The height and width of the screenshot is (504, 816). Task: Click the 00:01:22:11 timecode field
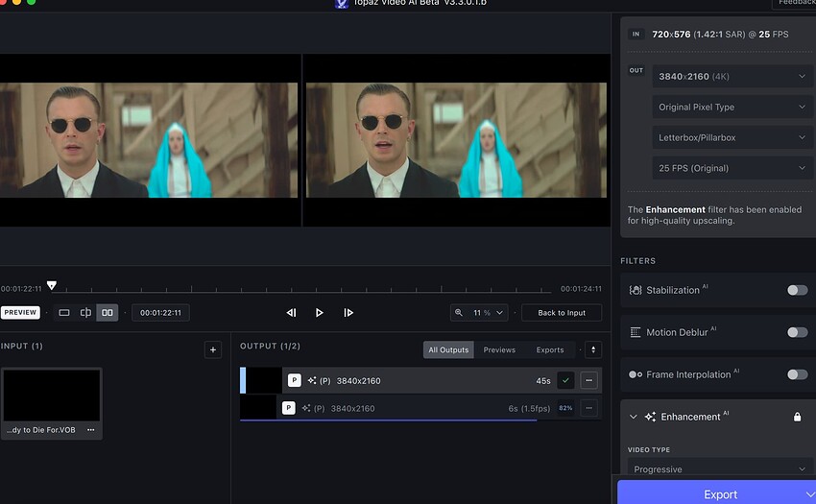(x=160, y=313)
